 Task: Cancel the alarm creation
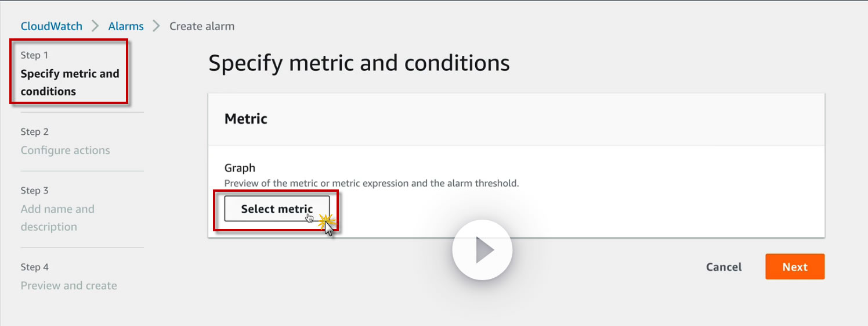(x=724, y=267)
